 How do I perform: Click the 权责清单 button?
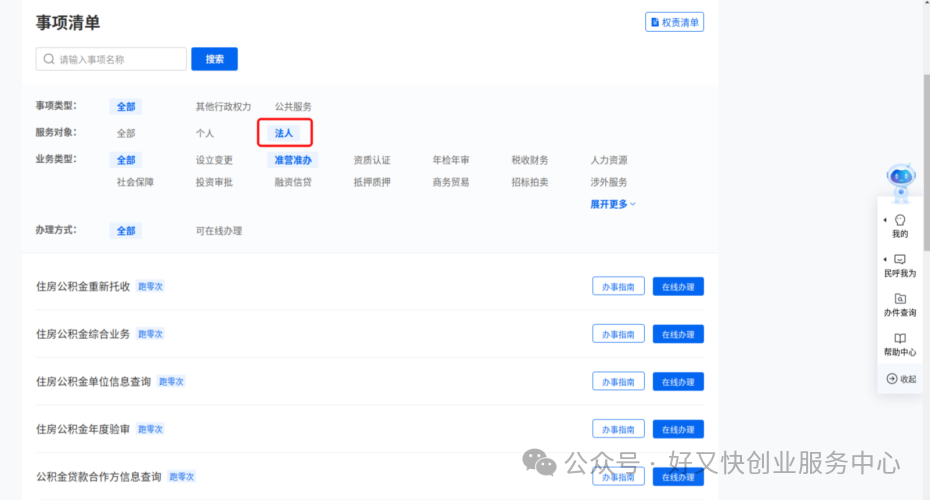(x=674, y=22)
